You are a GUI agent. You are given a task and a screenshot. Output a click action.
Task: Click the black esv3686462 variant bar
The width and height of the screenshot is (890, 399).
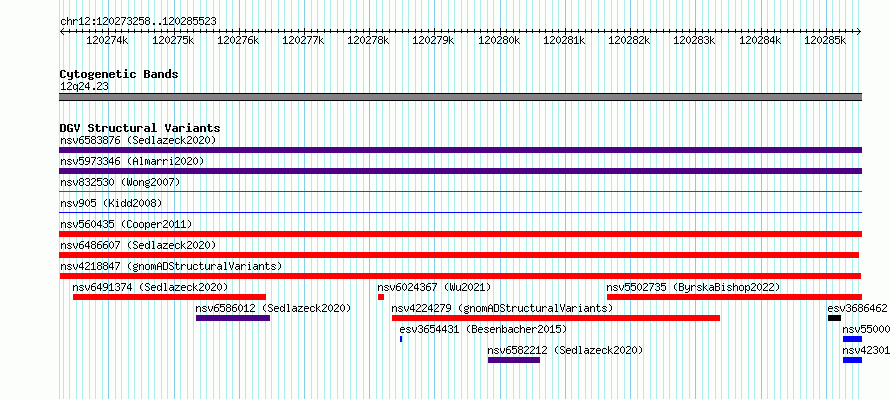point(834,318)
